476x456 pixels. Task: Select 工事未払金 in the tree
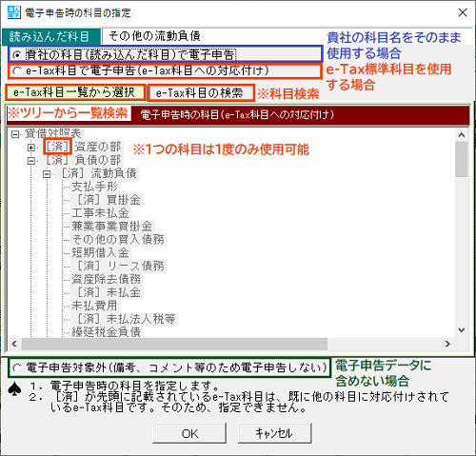(101, 213)
